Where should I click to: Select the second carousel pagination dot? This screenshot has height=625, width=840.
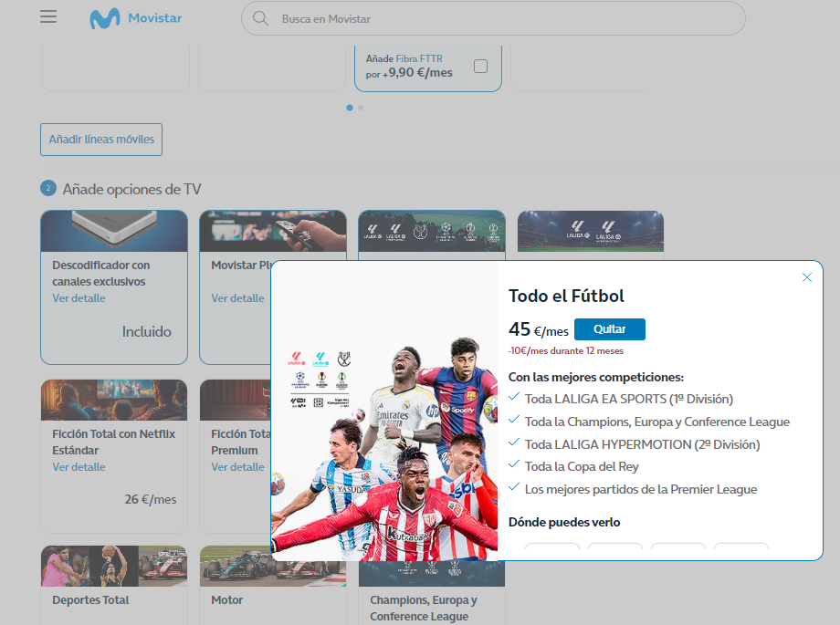click(361, 108)
